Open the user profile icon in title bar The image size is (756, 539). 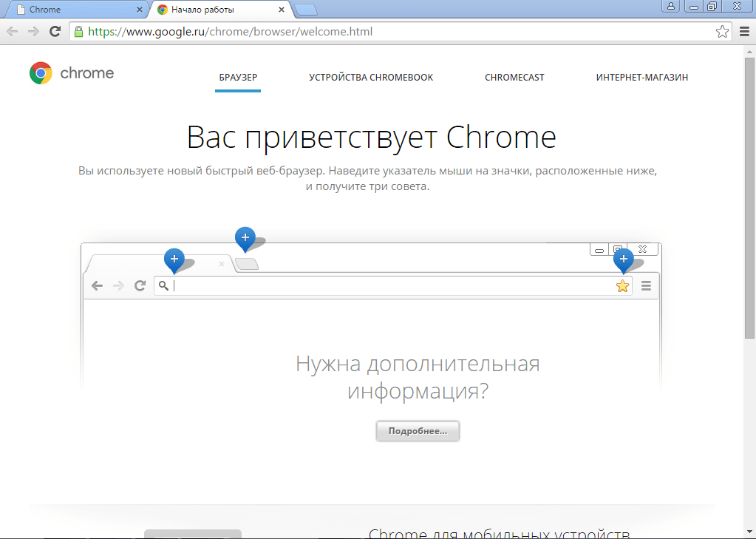coord(671,6)
